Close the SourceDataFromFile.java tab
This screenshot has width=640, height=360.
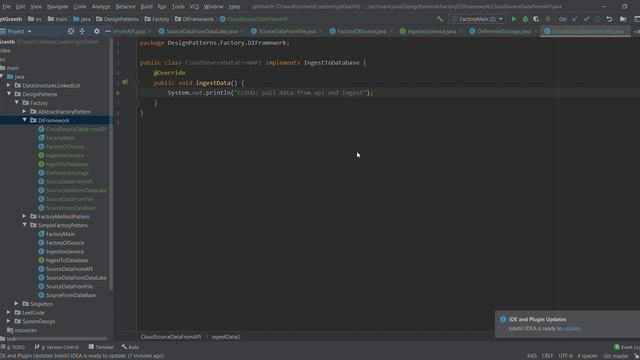tap(320, 31)
